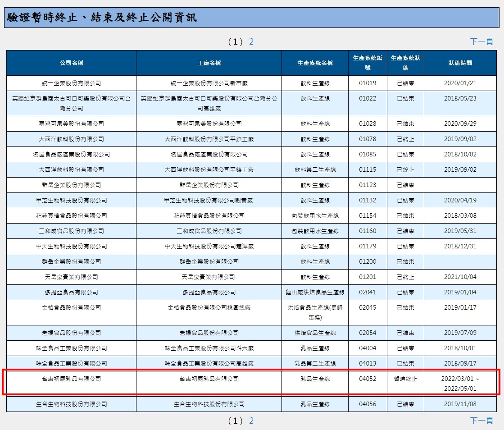Select date cell 2019/01/17
The image size is (504, 430).
point(460,313)
